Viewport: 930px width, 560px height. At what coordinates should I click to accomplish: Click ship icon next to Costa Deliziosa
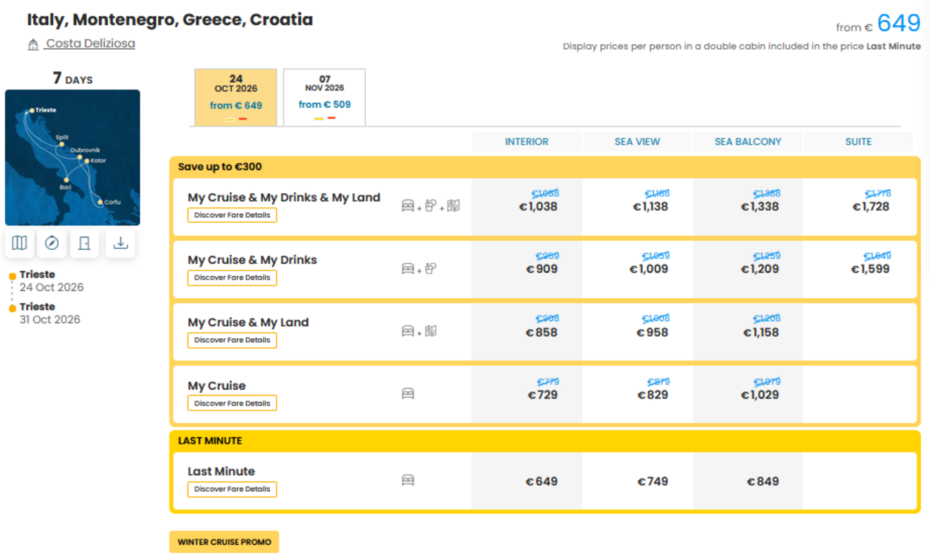(x=33, y=45)
